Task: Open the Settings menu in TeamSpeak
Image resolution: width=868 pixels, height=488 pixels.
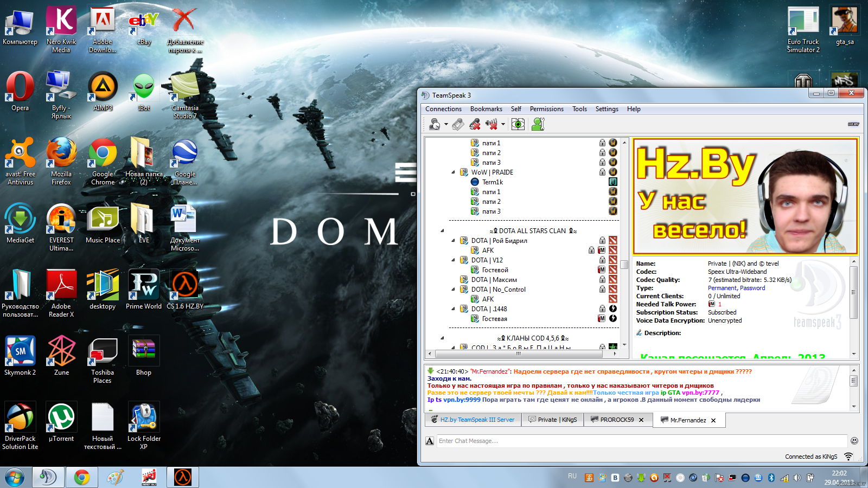Action: [x=607, y=109]
